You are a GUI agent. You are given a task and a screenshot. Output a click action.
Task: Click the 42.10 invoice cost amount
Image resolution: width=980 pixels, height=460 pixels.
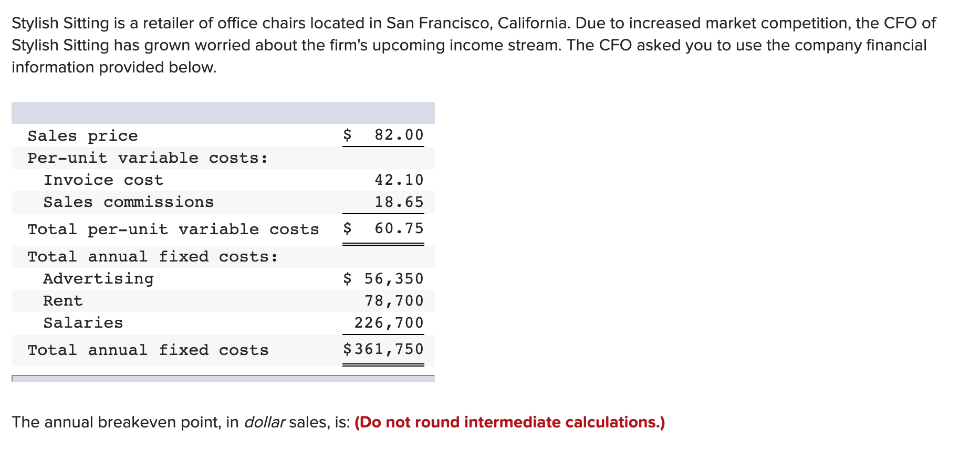pos(399,180)
